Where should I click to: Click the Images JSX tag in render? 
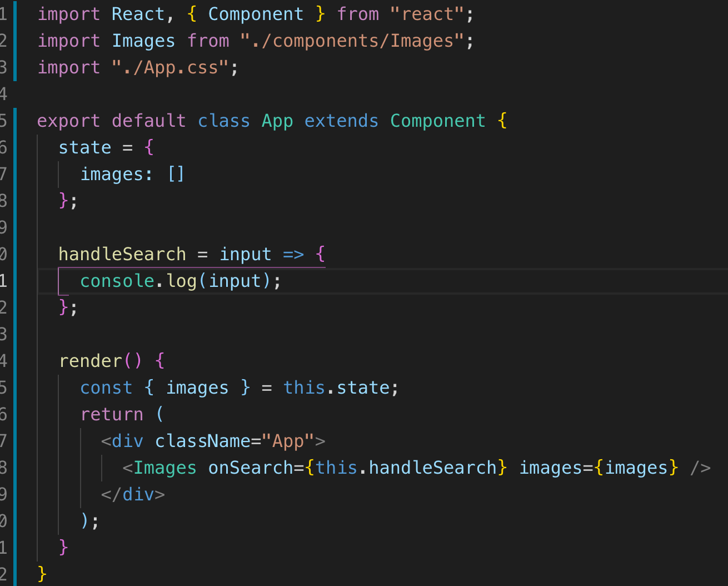(164, 468)
